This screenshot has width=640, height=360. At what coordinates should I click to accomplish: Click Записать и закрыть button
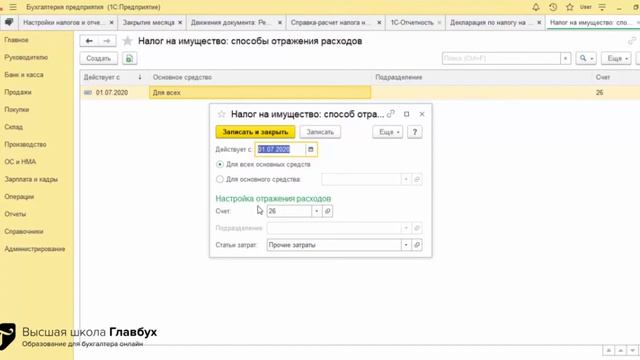click(255, 132)
